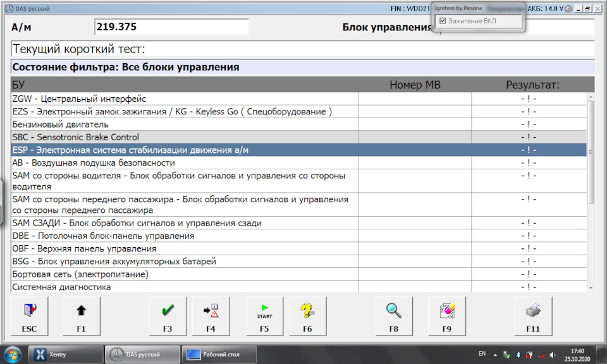Screen dimensions: 607x364
Task: Start the short test with F5
Action: (264, 316)
